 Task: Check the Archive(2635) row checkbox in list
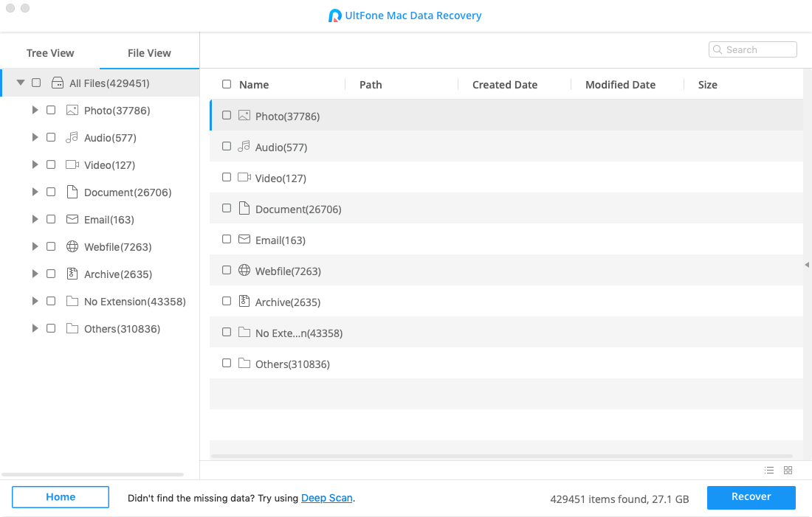coord(227,301)
